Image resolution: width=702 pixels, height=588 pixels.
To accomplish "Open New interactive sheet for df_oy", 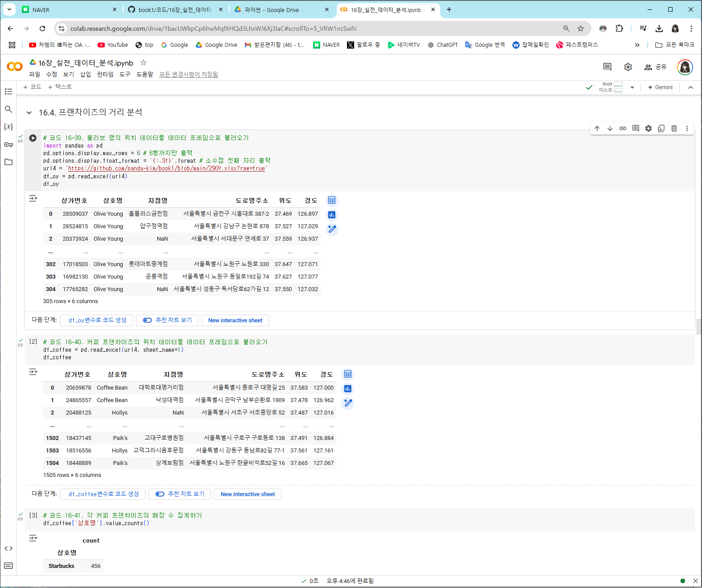I will point(235,320).
